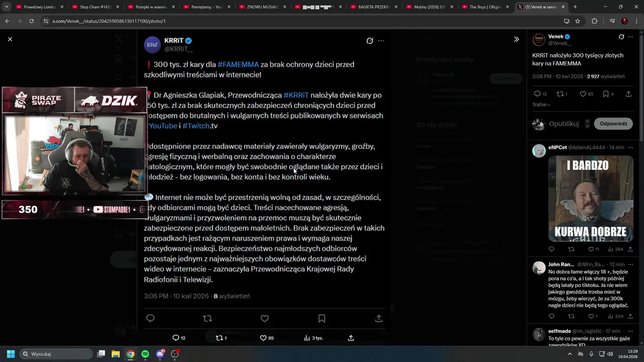Image resolution: width=644 pixels, height=362 pixels.
Task: Reload the page
Action: [x=31, y=21]
